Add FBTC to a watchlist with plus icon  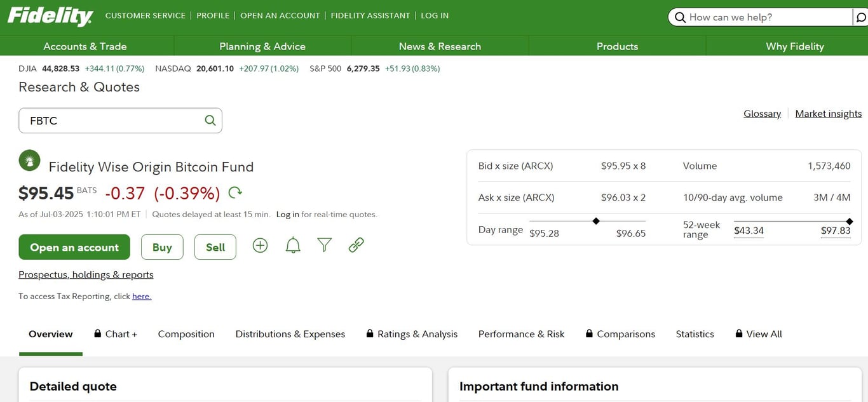260,245
